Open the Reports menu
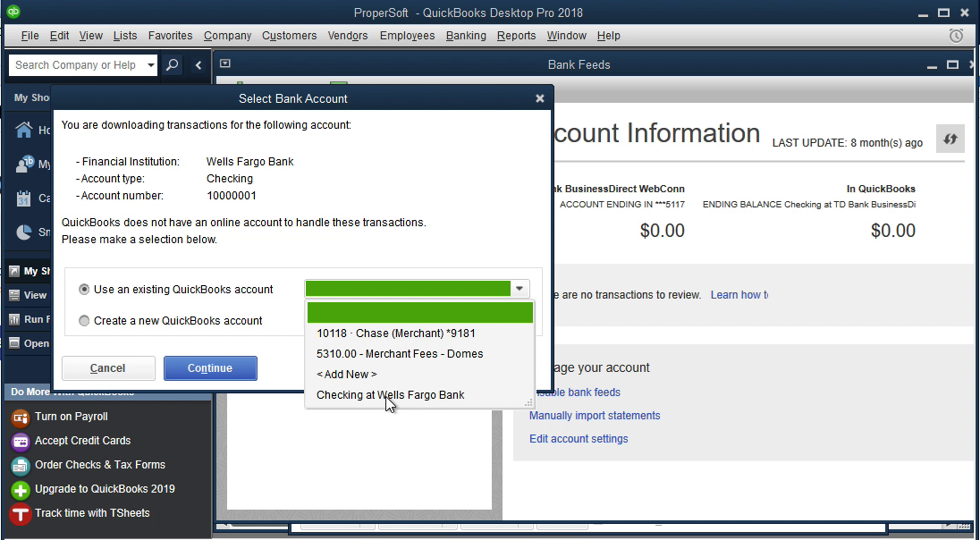Image resolution: width=980 pixels, height=540 pixels. [516, 36]
